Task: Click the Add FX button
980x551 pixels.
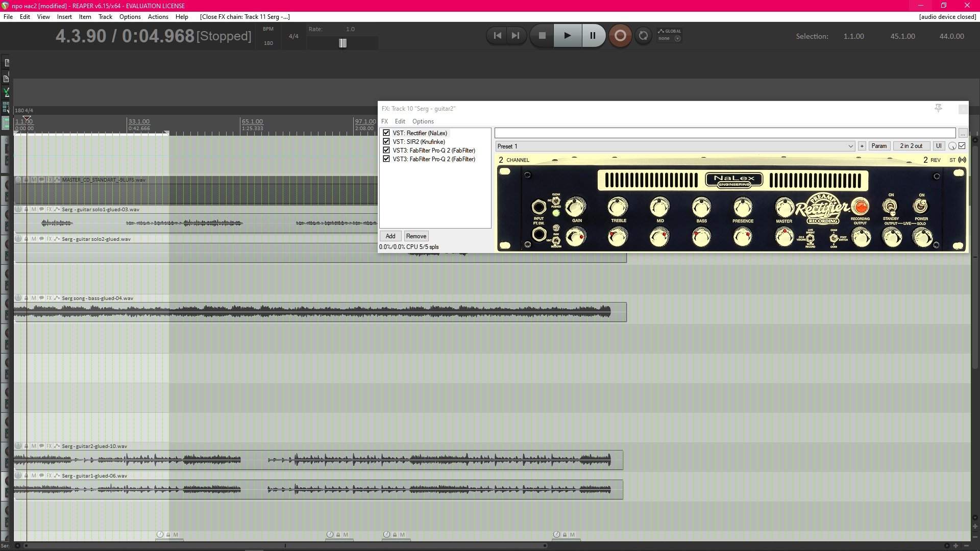Action: [x=390, y=236]
